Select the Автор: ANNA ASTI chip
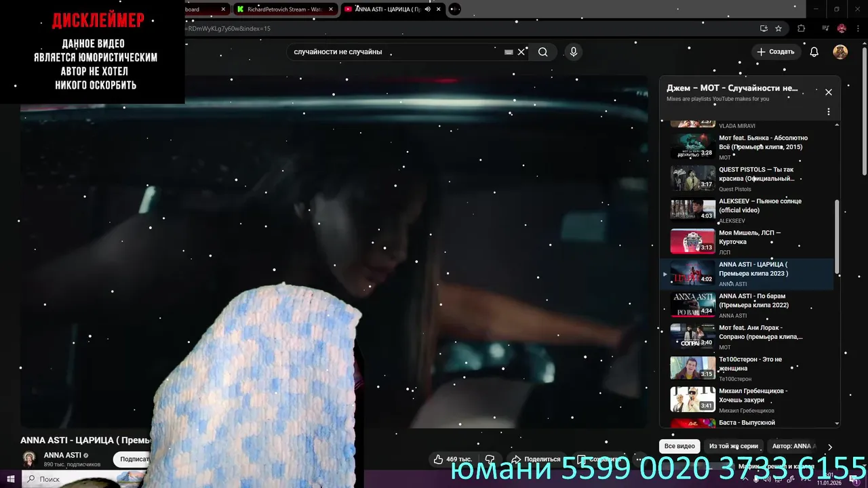The image size is (868, 488). pos(792,447)
